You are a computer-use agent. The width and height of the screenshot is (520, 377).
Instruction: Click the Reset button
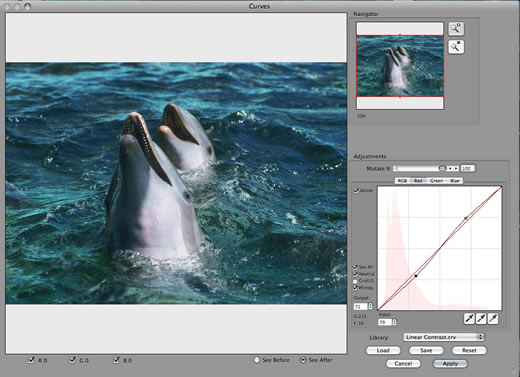(469, 350)
